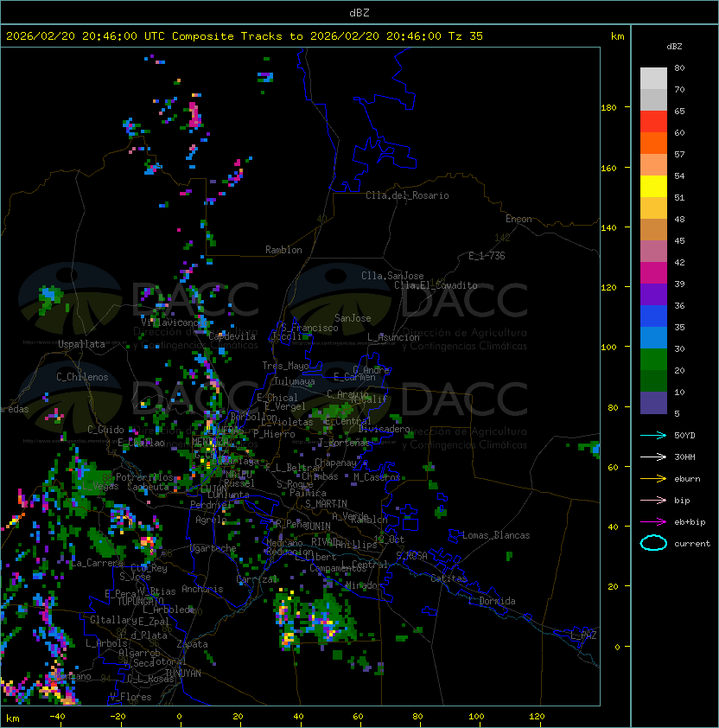Click the dBZ title at top
Screen dimensions: 719x728
(x=359, y=12)
